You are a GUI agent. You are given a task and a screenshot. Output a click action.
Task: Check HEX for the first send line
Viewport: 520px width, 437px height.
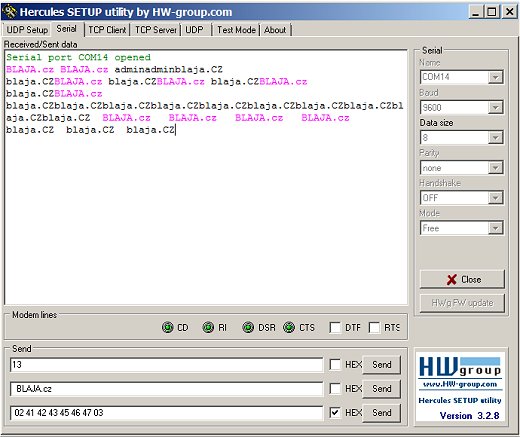pyautogui.click(x=335, y=364)
